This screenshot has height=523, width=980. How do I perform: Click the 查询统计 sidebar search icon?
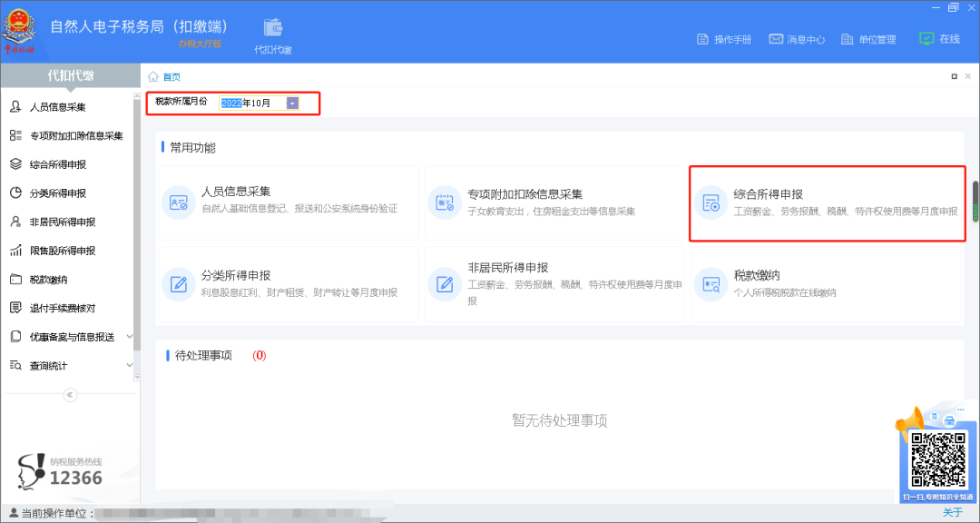pyautogui.click(x=15, y=365)
